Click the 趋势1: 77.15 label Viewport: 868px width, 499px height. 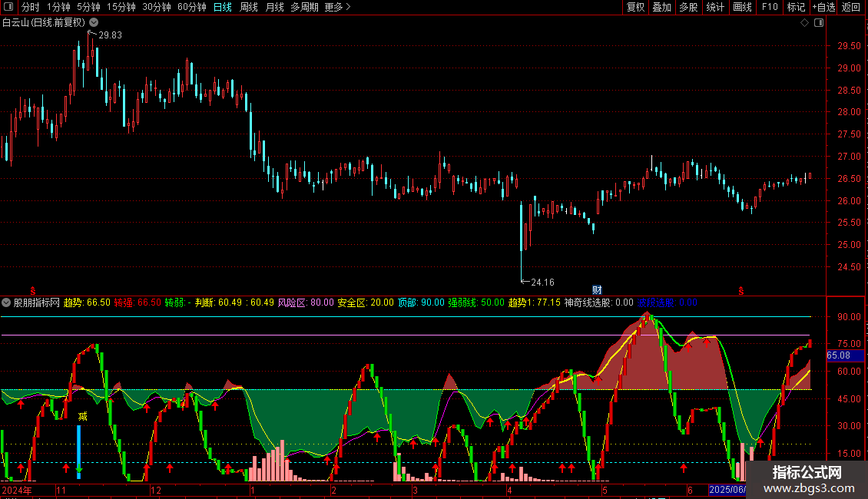click(x=534, y=302)
